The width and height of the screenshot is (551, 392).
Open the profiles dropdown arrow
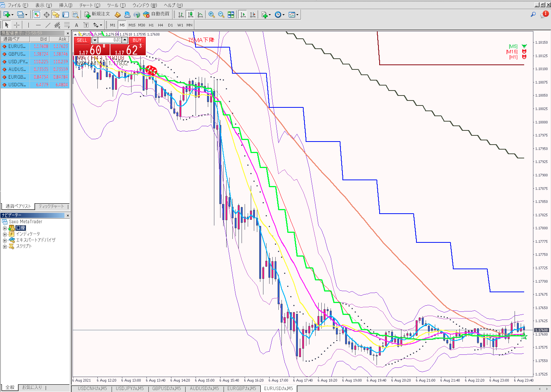point(26,15)
